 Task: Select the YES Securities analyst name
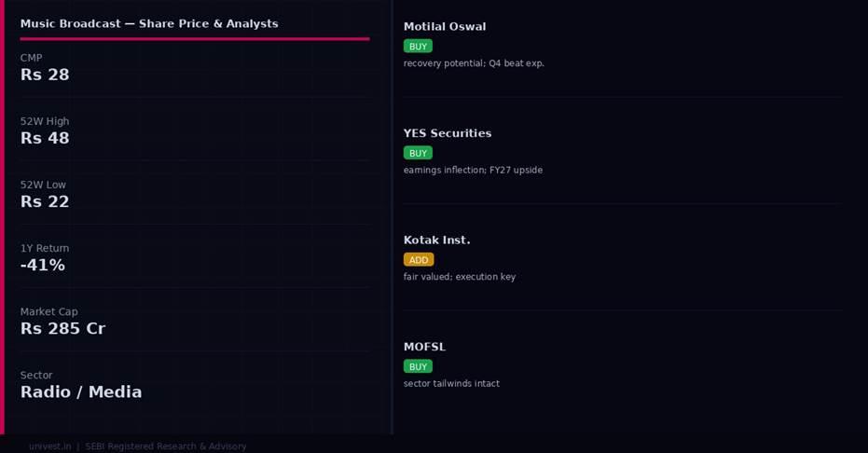pyautogui.click(x=448, y=133)
